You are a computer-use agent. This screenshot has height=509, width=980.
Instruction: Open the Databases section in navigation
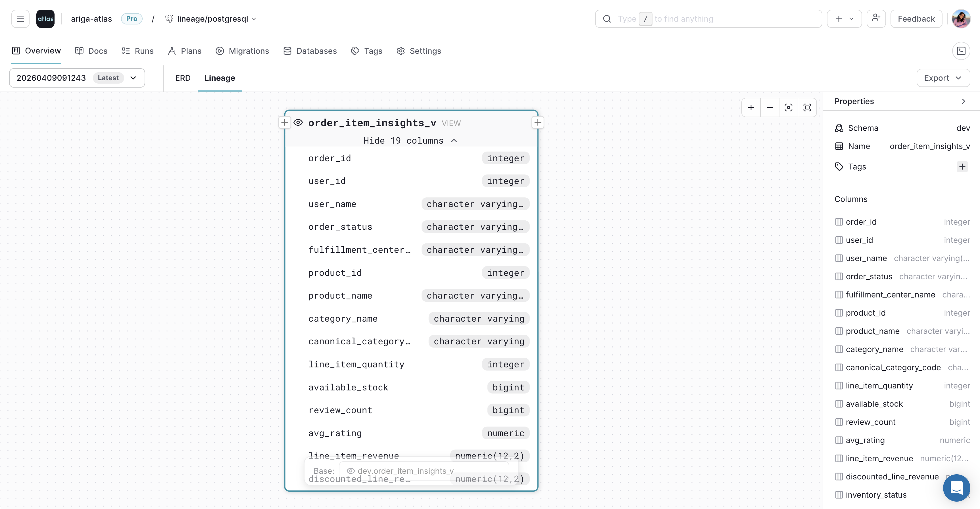[310, 51]
